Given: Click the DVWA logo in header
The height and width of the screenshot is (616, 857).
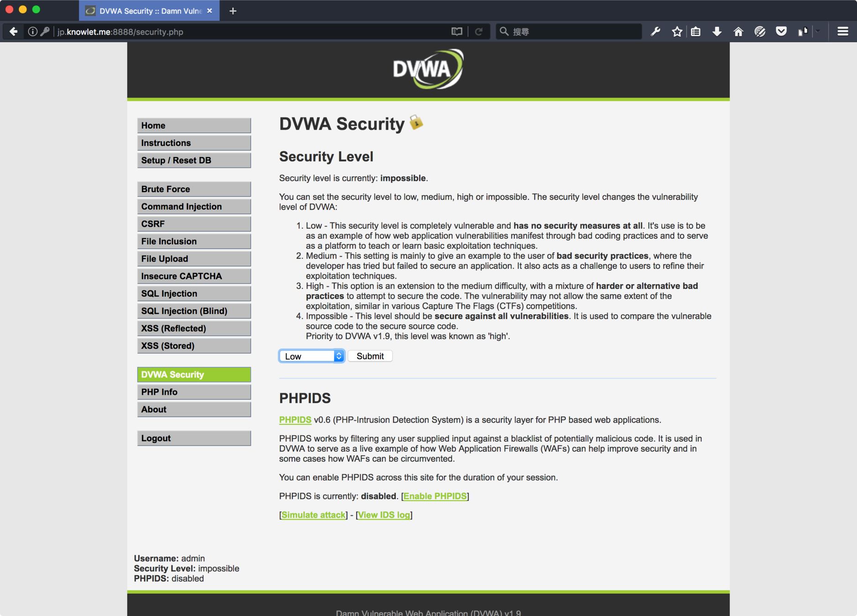Looking at the screenshot, I should 428,69.
